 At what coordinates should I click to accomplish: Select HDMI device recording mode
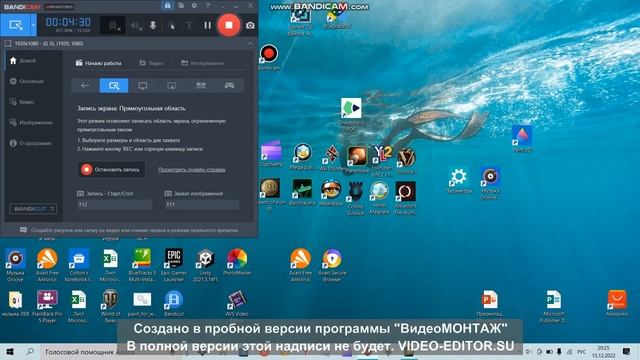tap(200, 85)
